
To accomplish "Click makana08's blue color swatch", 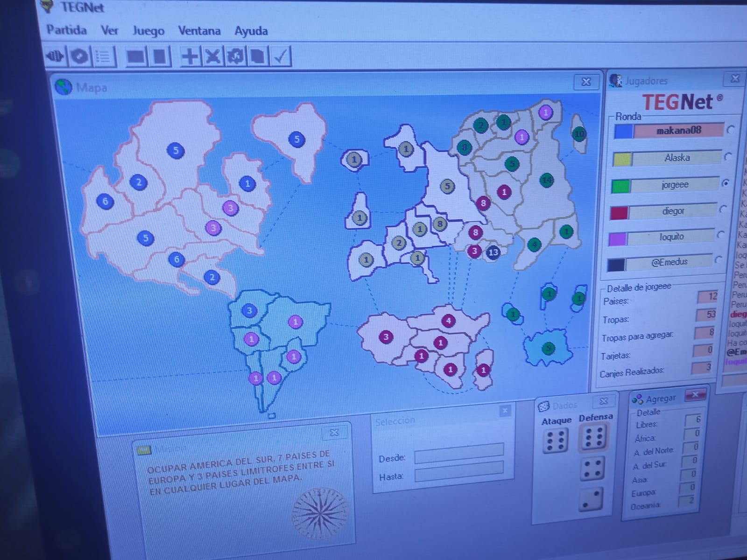I will pyautogui.click(x=623, y=132).
